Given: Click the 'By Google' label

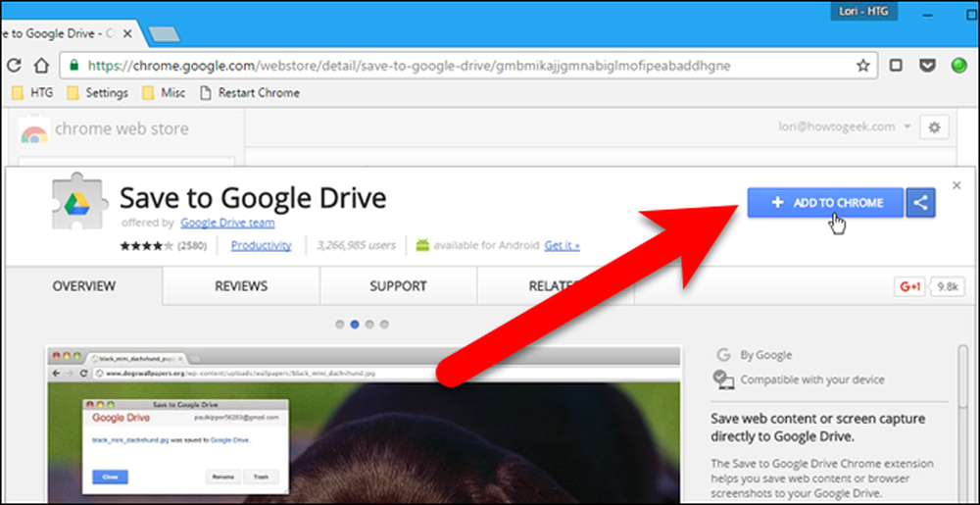Looking at the screenshot, I should pos(766,355).
